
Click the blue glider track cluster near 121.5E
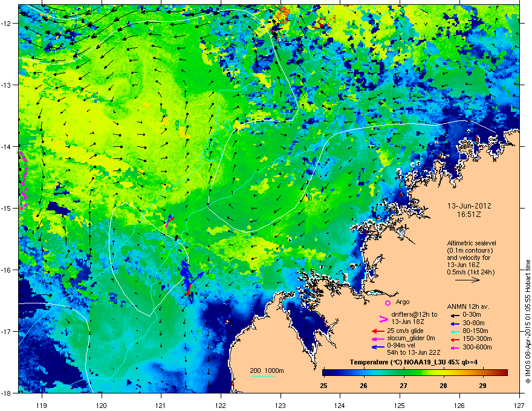click(x=186, y=273)
